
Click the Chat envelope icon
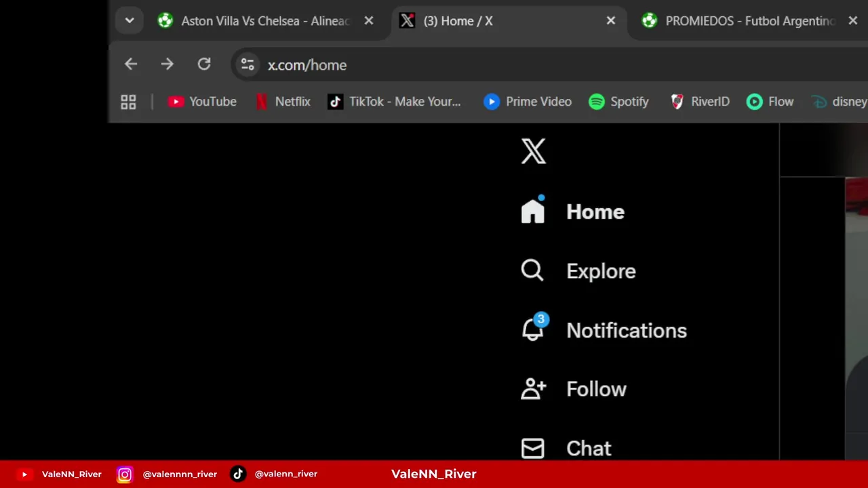pyautogui.click(x=532, y=448)
